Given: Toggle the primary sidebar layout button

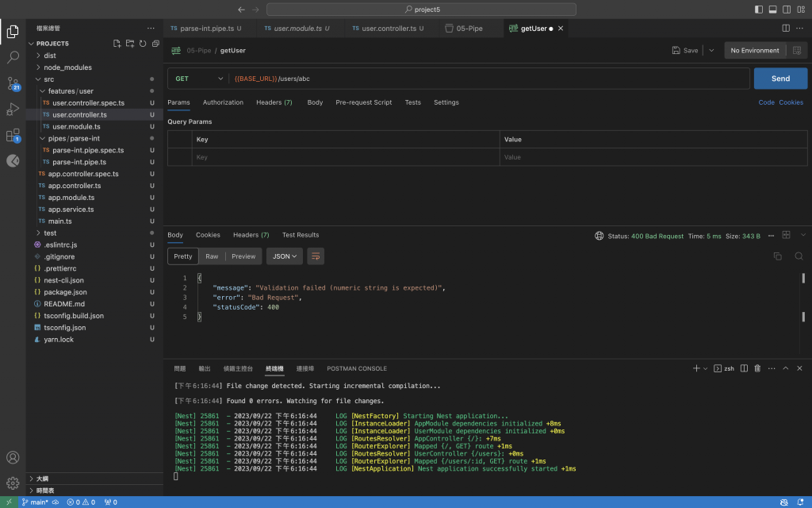Looking at the screenshot, I should coord(758,9).
